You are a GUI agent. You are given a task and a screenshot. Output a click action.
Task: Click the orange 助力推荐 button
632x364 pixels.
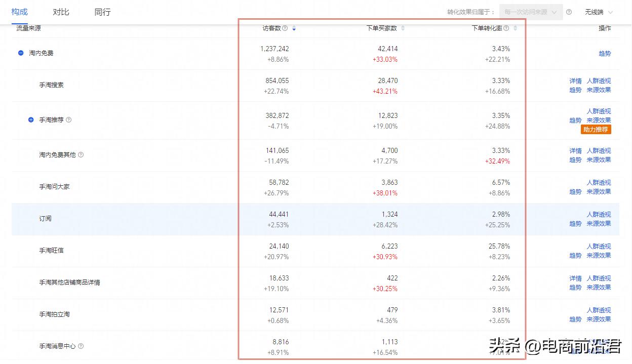(x=596, y=130)
